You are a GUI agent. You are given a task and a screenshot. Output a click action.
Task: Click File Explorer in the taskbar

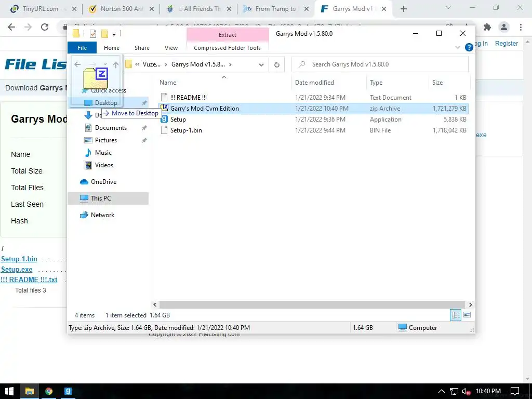[x=30, y=391]
